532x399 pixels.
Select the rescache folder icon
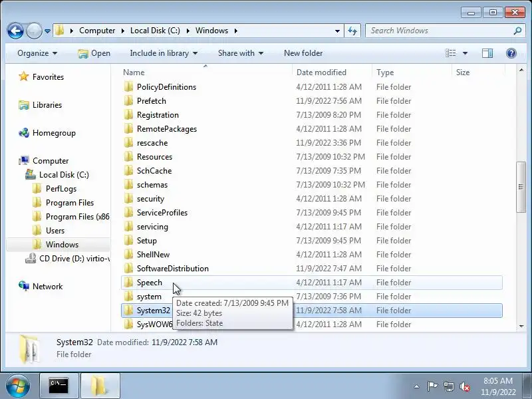click(128, 142)
